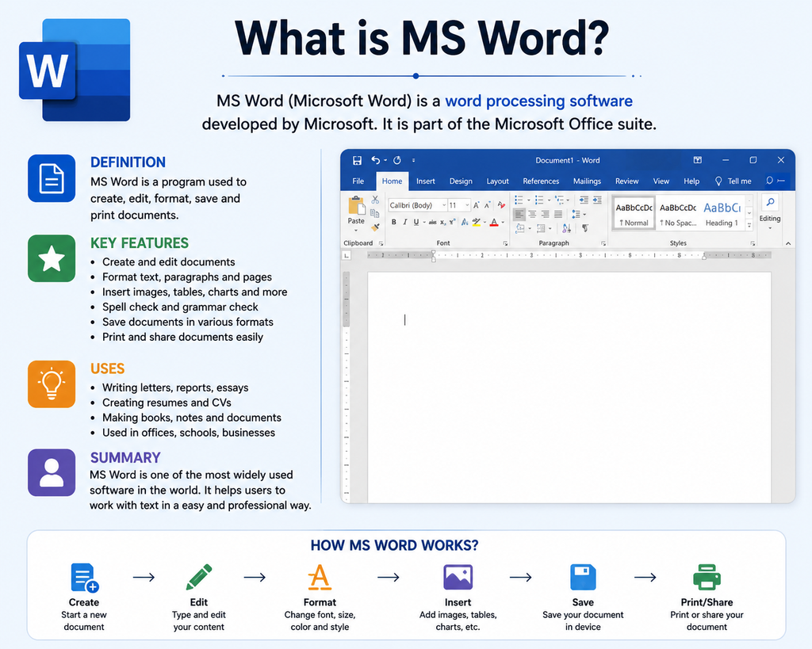Clear all formatting icon

click(x=501, y=205)
